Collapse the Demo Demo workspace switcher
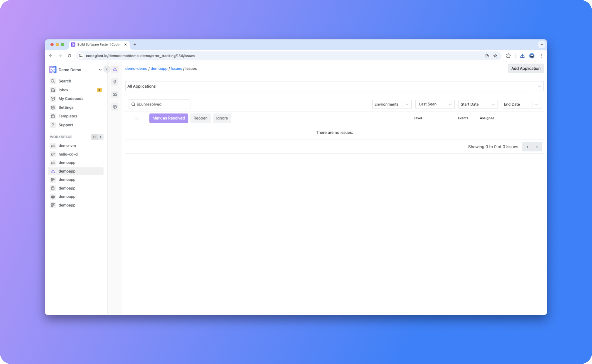The height and width of the screenshot is (364, 592). [x=100, y=69]
